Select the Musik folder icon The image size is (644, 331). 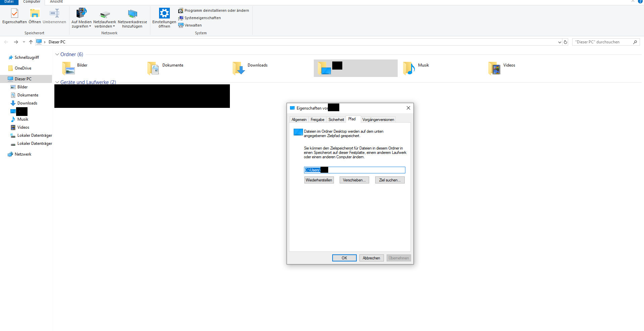(x=409, y=68)
